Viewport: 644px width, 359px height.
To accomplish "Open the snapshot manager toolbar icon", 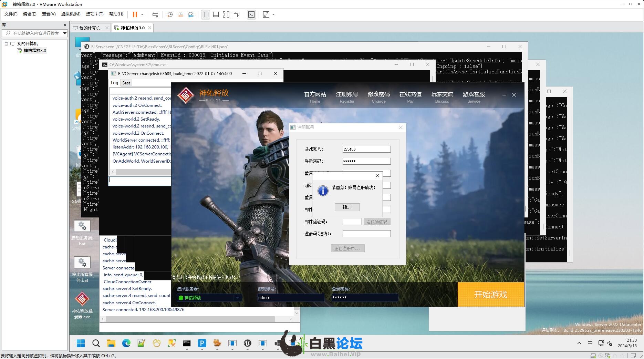I will click(191, 14).
